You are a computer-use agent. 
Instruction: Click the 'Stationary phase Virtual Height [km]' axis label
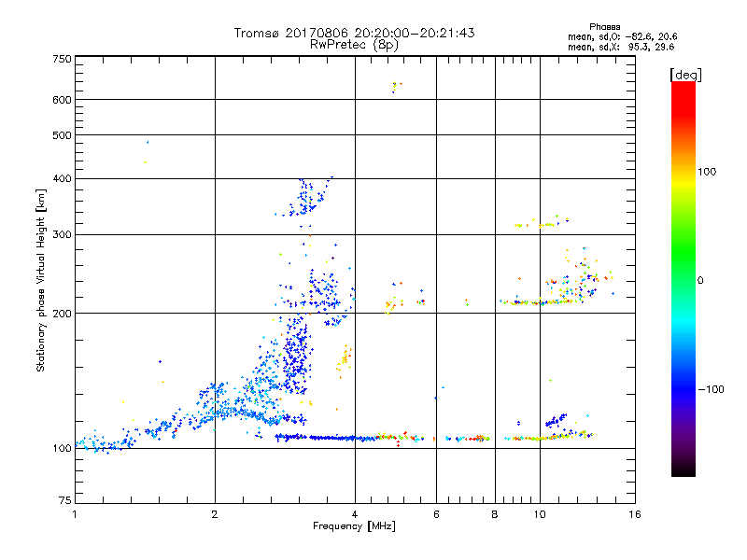(x=41, y=280)
